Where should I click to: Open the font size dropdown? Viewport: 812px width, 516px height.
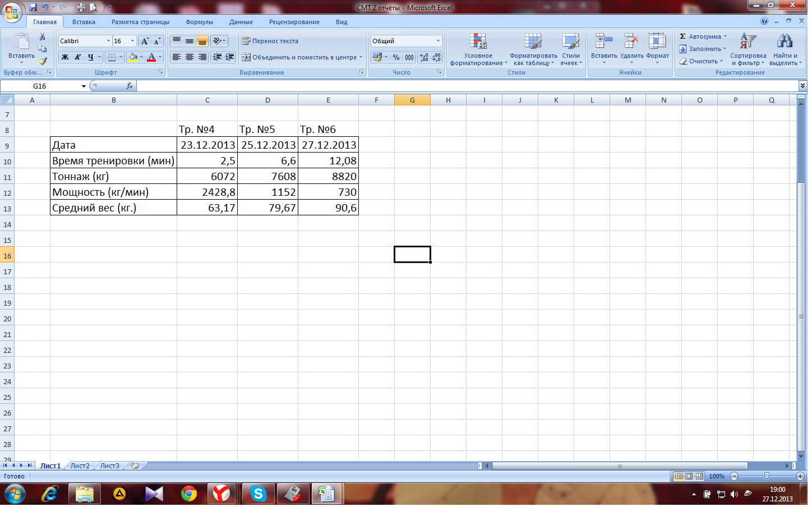(x=132, y=41)
